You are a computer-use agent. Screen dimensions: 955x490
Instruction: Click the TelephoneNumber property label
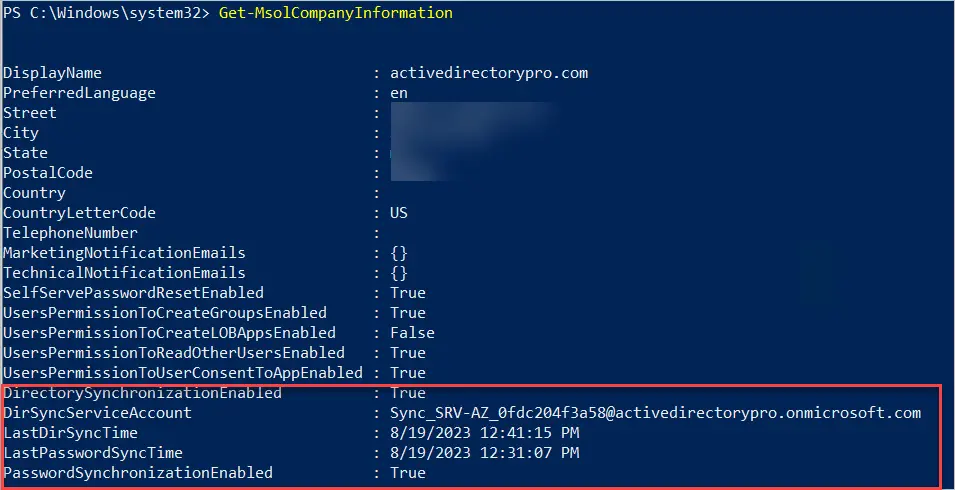[x=70, y=233]
